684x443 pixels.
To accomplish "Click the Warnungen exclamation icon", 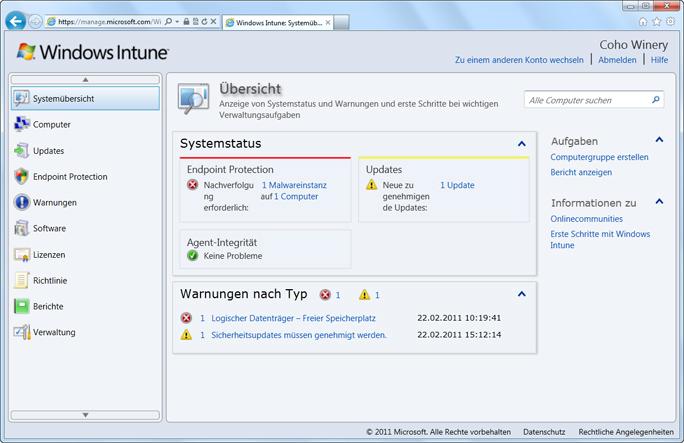I will (21, 202).
